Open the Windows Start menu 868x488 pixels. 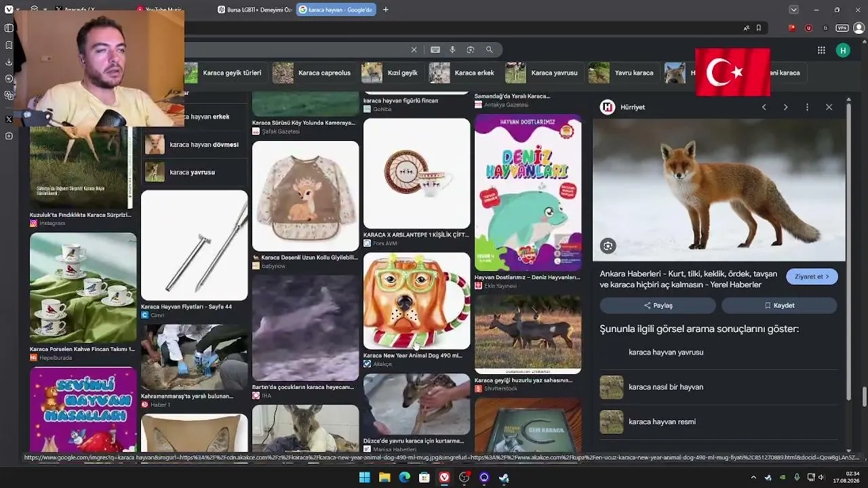(364, 477)
